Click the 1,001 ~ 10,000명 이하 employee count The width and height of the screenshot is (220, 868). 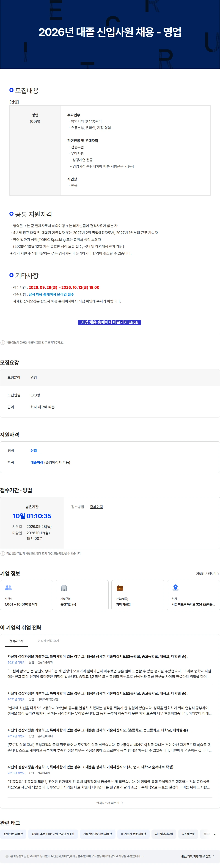click(x=21, y=604)
